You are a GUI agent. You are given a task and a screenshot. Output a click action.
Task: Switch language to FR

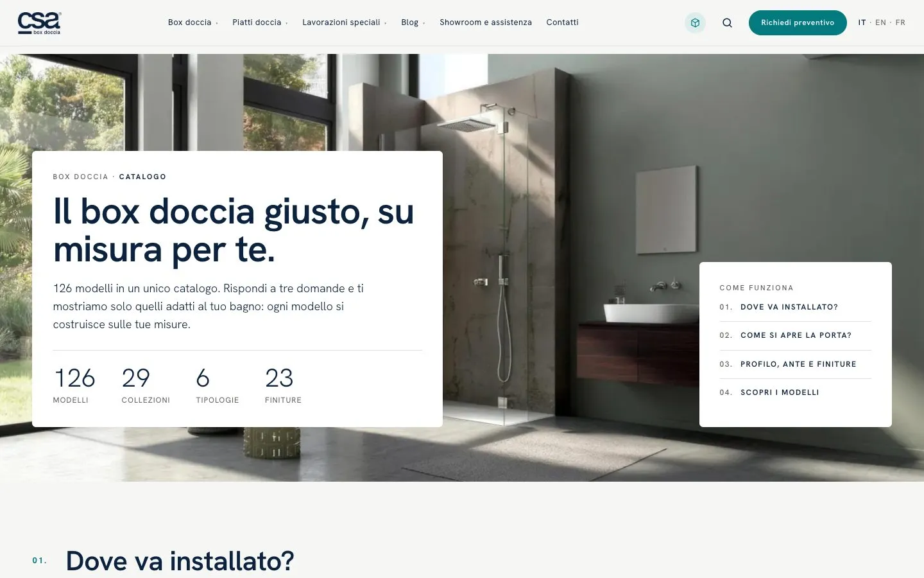tap(900, 22)
